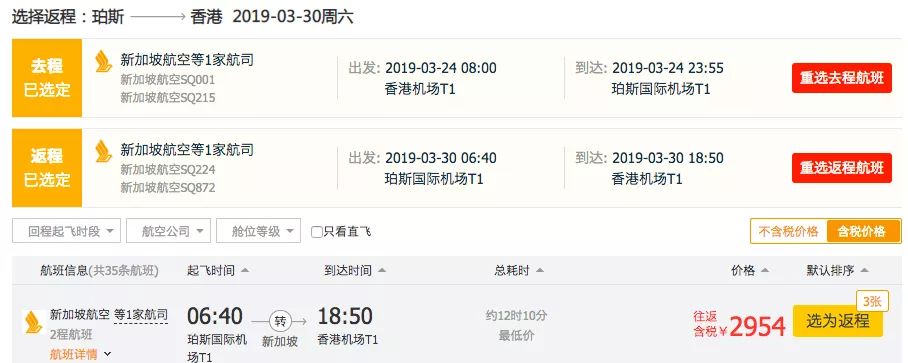Open the 舱位等级 dropdown

(258, 232)
